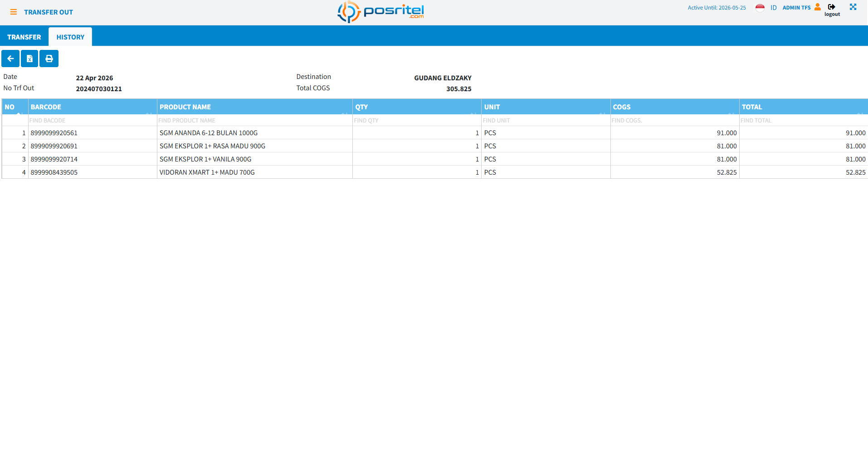The image size is (868, 450).
Task: Select barcode 8999099920561
Action: tap(54, 133)
